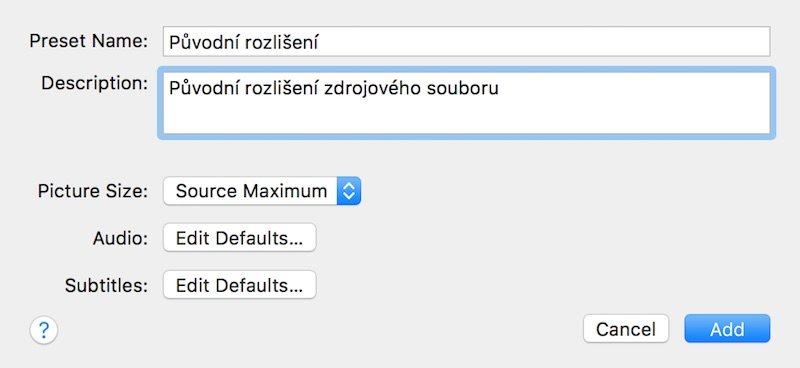
Task: Open the help question mark button
Action: pos(44,331)
